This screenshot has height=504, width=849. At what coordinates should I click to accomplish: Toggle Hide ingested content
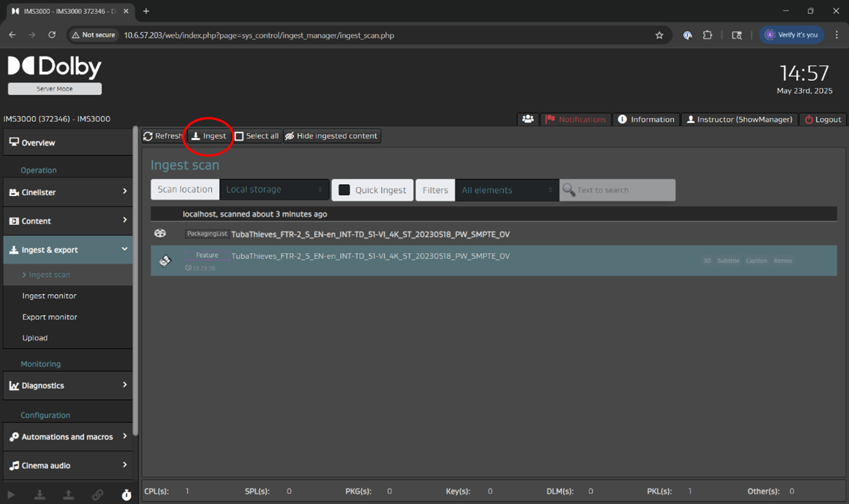click(332, 136)
